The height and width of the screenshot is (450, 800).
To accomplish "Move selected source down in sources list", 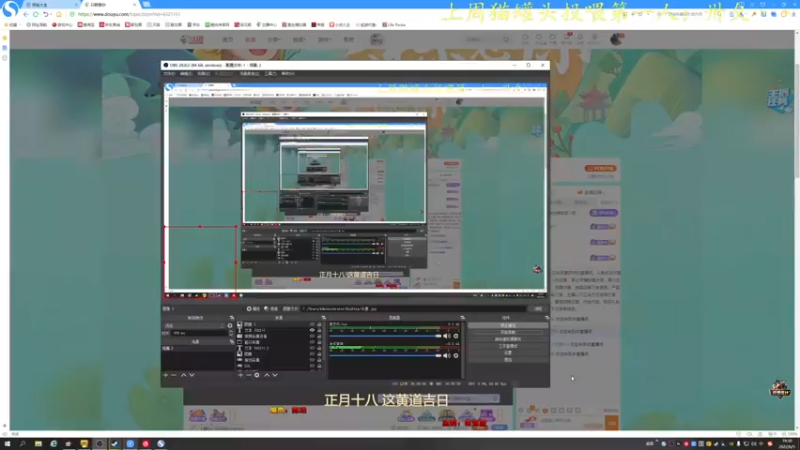I will 275,375.
